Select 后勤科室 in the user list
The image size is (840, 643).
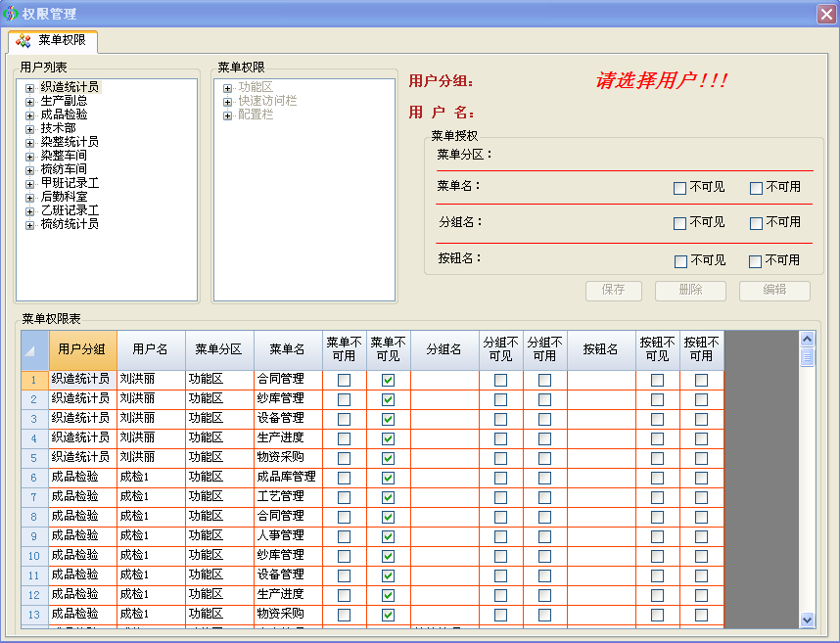(64, 197)
